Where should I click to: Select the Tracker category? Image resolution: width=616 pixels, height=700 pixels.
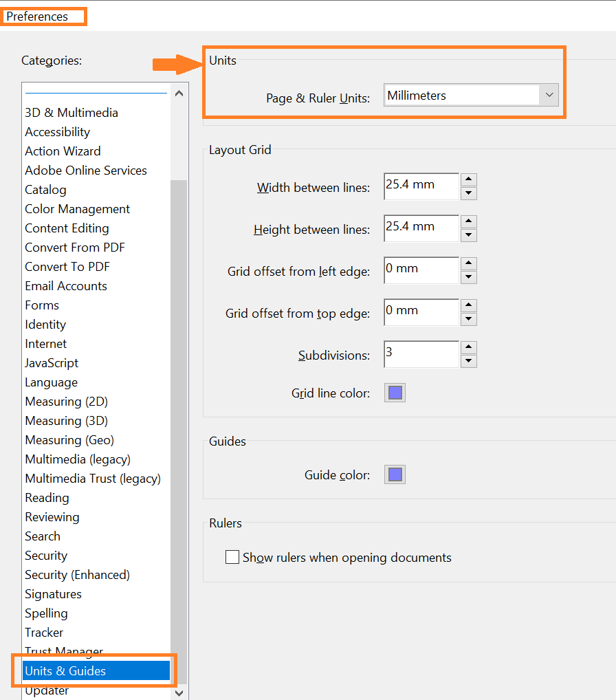tap(43, 632)
